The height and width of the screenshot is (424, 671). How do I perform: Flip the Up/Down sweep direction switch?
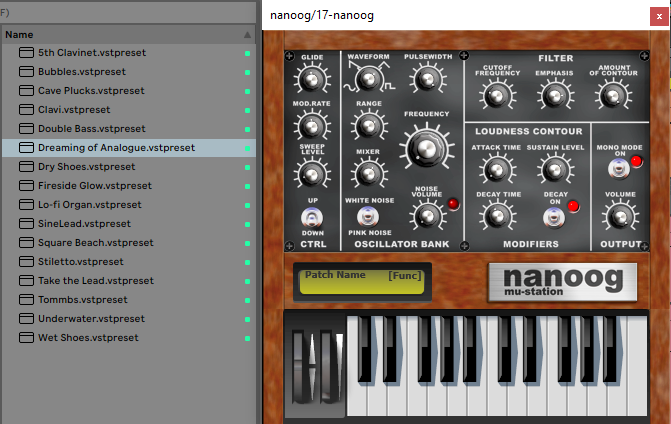click(312, 217)
